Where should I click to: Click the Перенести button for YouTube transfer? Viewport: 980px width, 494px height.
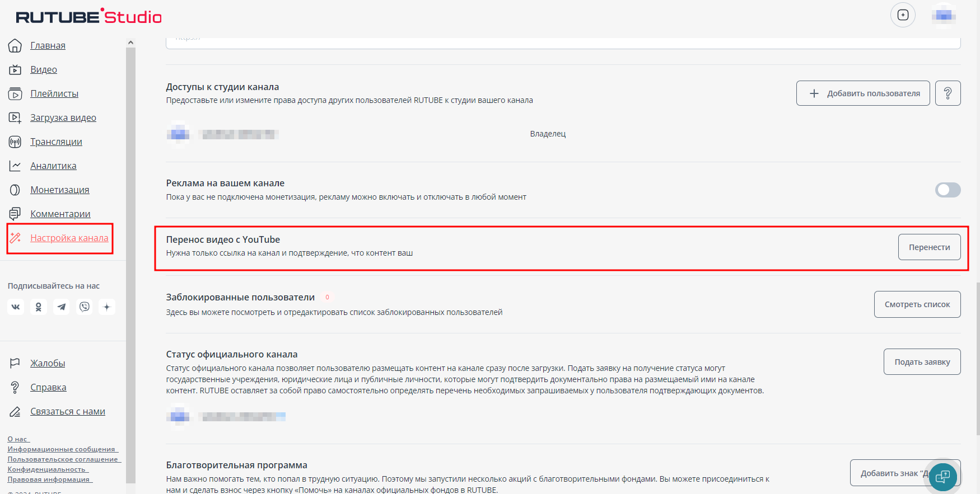click(x=930, y=247)
